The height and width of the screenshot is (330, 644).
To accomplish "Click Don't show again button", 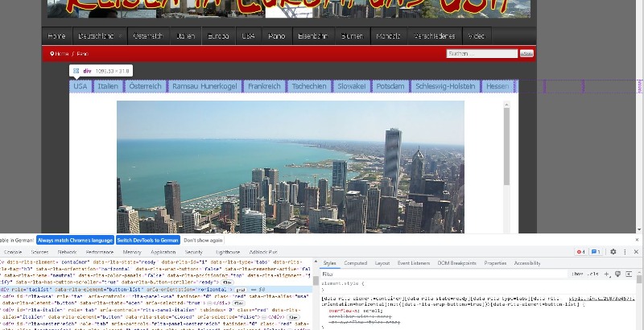I will [x=203, y=240].
